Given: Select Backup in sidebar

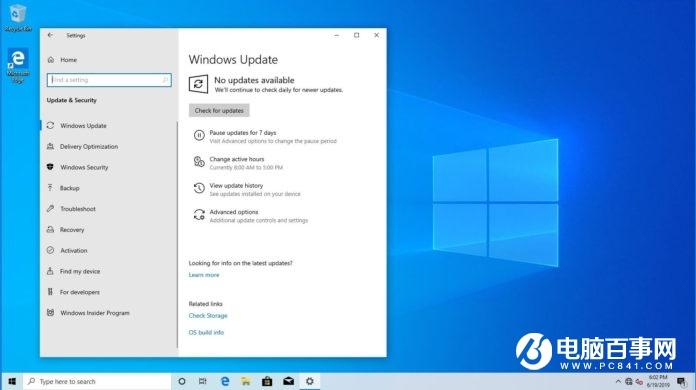Looking at the screenshot, I should 70,188.
